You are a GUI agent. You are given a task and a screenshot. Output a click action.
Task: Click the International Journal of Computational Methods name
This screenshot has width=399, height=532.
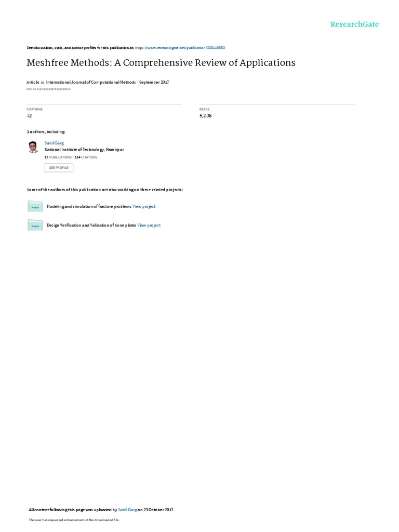(x=91, y=82)
